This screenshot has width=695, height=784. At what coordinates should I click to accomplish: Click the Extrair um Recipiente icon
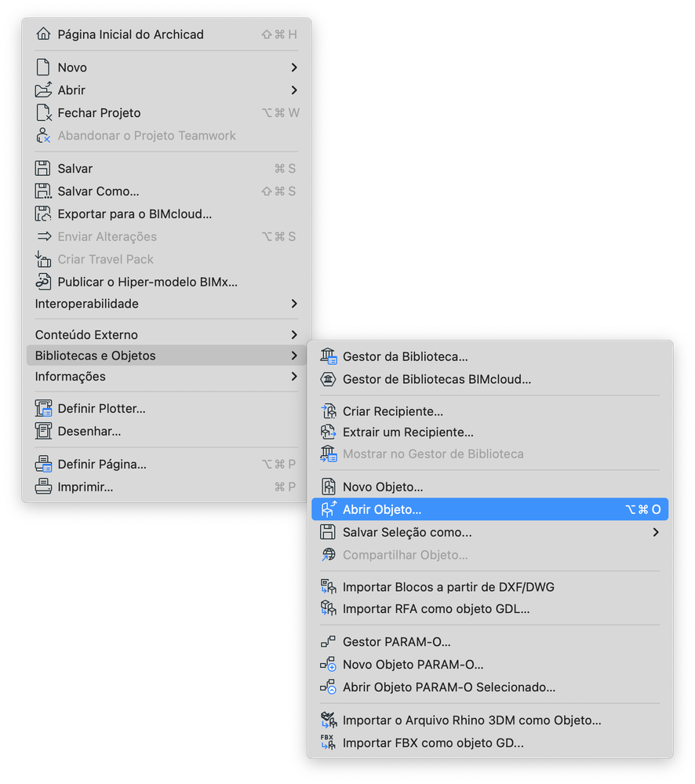(328, 432)
